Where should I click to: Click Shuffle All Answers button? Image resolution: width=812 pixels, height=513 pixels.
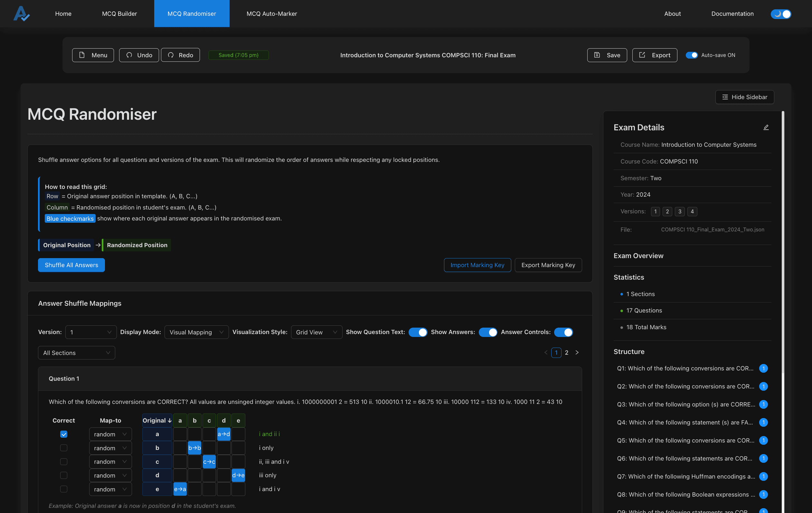coord(71,265)
